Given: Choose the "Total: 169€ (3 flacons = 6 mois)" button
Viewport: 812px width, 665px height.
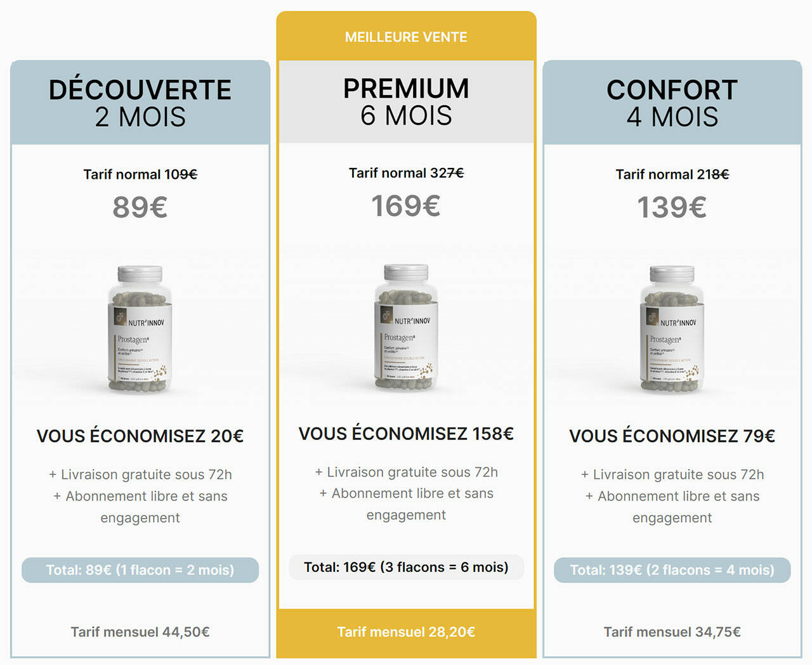Looking at the screenshot, I should (406, 567).
